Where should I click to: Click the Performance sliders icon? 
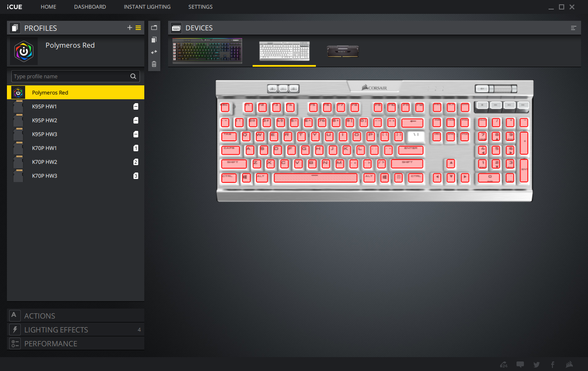(15, 343)
